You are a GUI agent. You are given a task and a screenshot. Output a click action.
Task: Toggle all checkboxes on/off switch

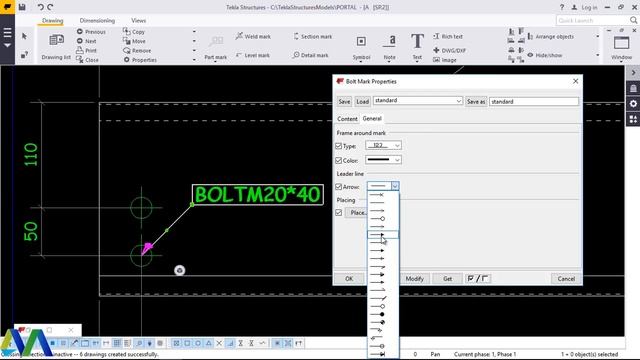[478, 278]
